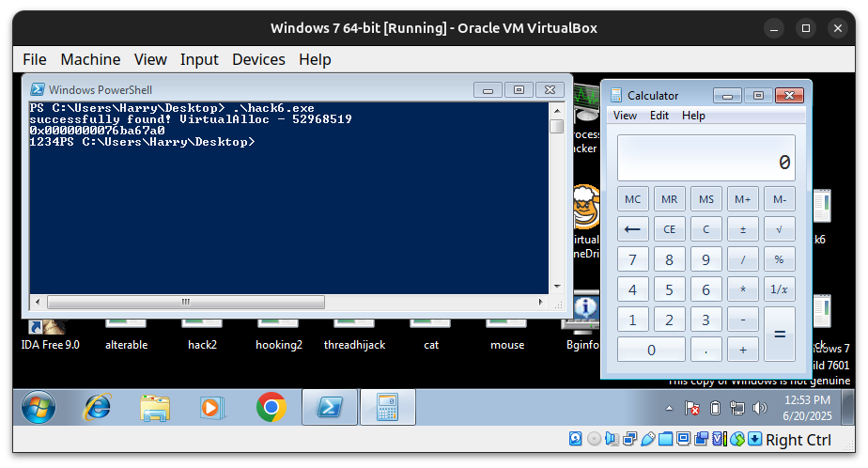The image size is (868, 468).
Task: Click PowerShell scroll right arrow
Action: [541, 302]
